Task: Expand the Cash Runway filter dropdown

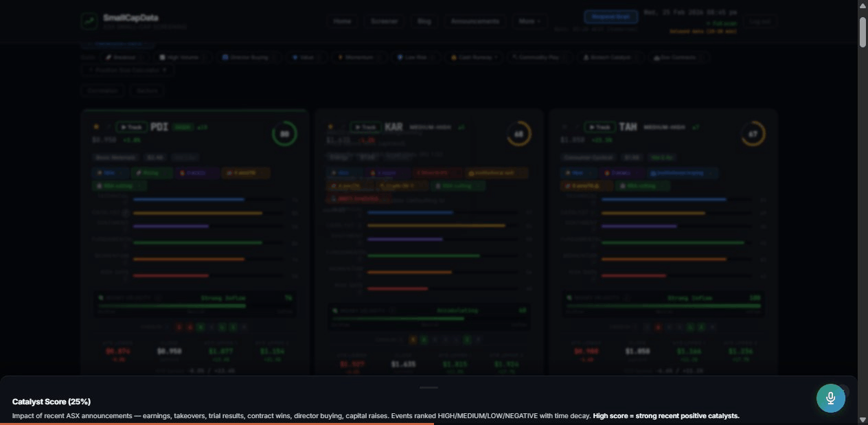Action: (x=474, y=58)
